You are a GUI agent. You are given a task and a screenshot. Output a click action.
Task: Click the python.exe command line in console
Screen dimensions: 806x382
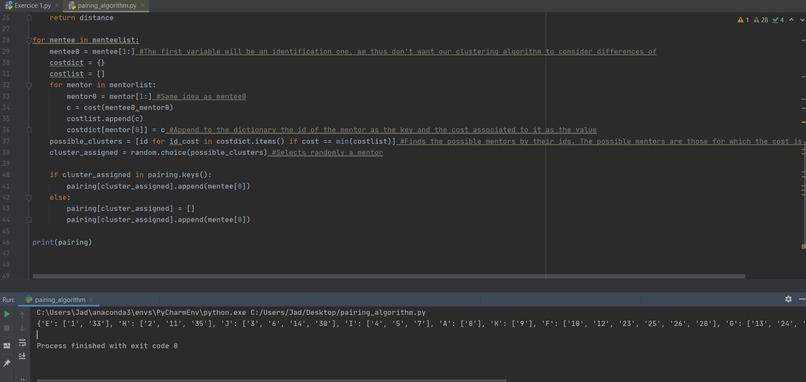pos(231,313)
